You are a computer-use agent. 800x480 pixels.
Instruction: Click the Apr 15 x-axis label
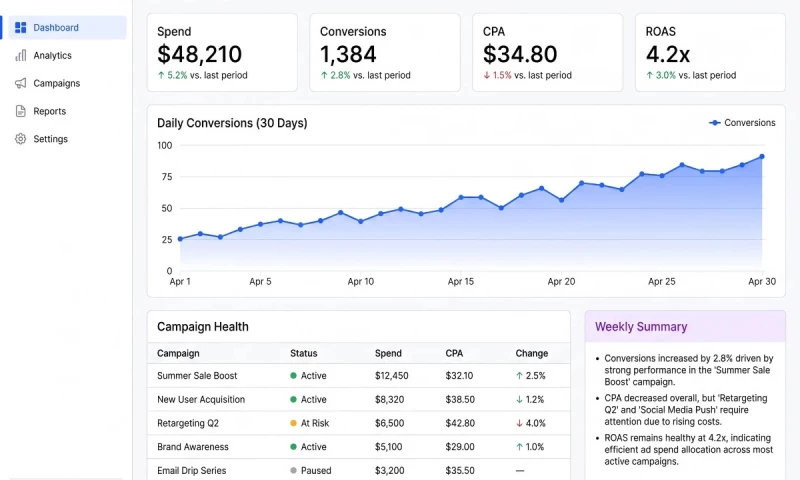tap(461, 282)
